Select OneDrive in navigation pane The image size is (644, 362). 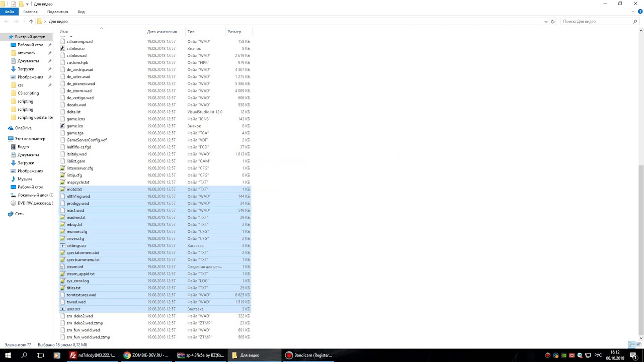[23, 128]
